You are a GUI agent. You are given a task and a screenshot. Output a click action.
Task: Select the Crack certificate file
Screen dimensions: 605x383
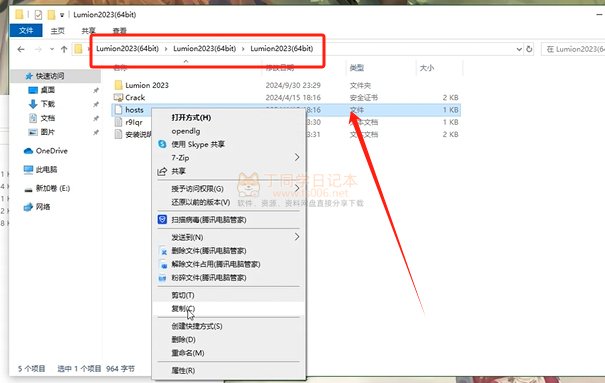pyautogui.click(x=135, y=97)
